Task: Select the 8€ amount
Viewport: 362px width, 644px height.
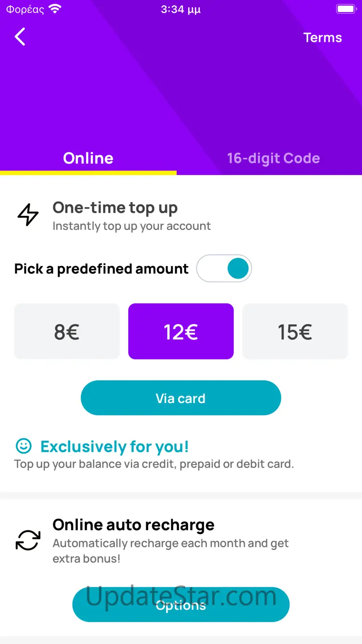Action: pos(67,332)
